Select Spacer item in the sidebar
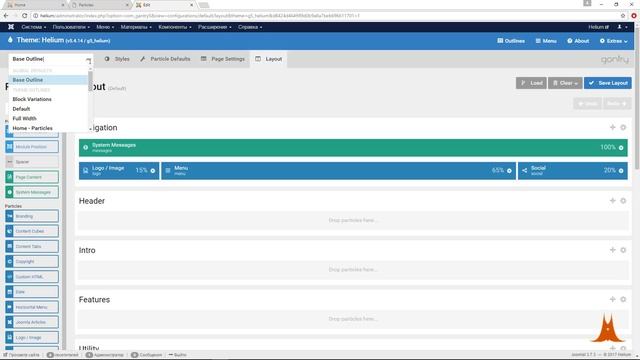Viewport: 640px width, 360px height. tap(32, 162)
